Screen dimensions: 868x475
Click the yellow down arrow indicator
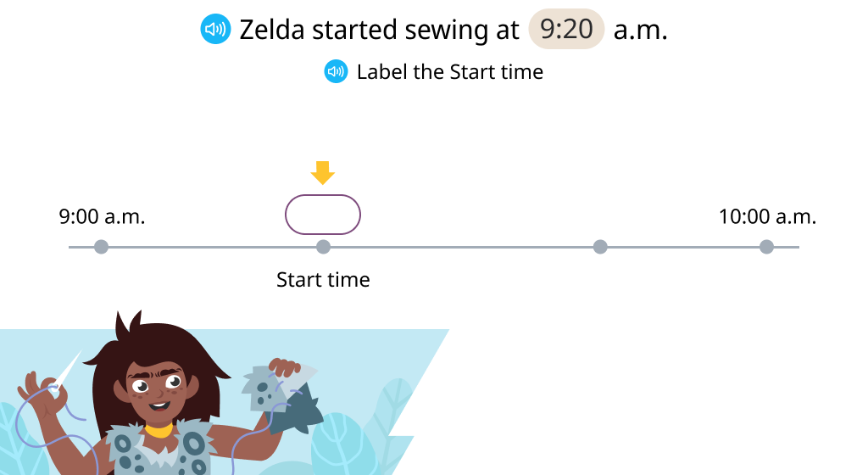click(323, 173)
